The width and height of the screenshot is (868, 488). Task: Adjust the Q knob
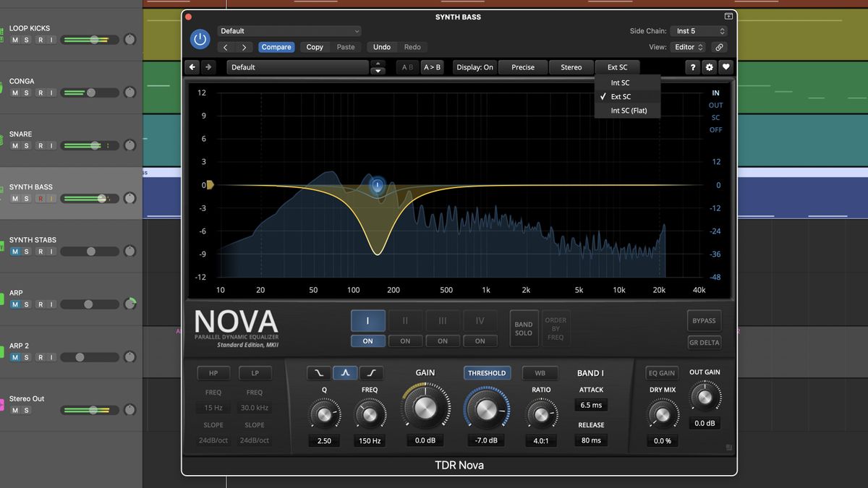[x=324, y=414]
